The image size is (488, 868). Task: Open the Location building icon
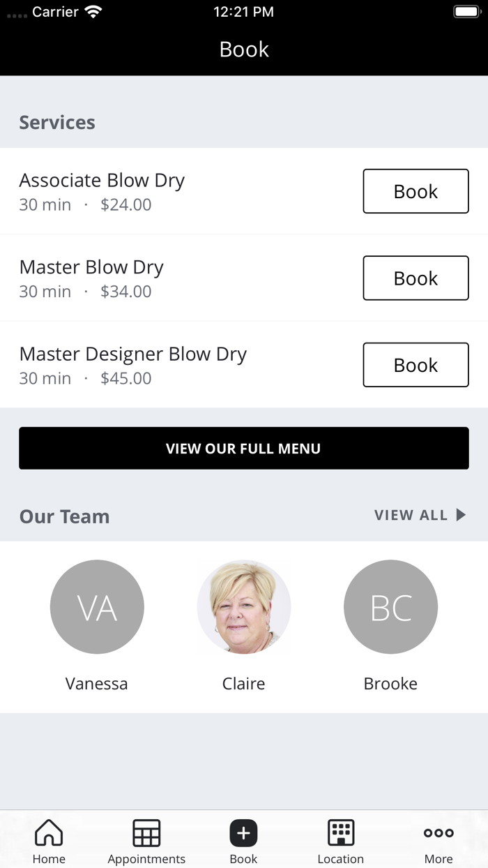[x=341, y=832]
